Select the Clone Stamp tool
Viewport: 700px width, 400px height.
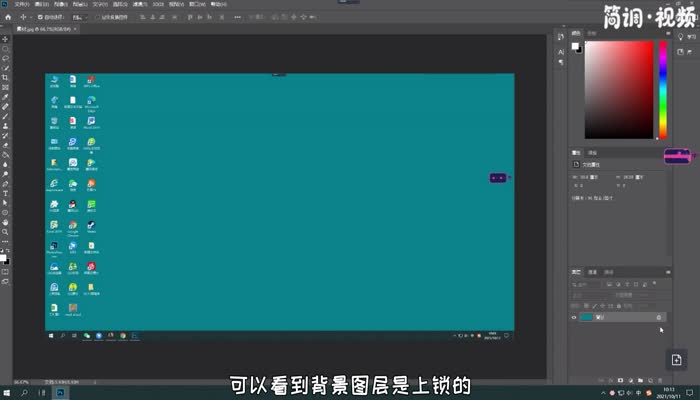coord(5,126)
